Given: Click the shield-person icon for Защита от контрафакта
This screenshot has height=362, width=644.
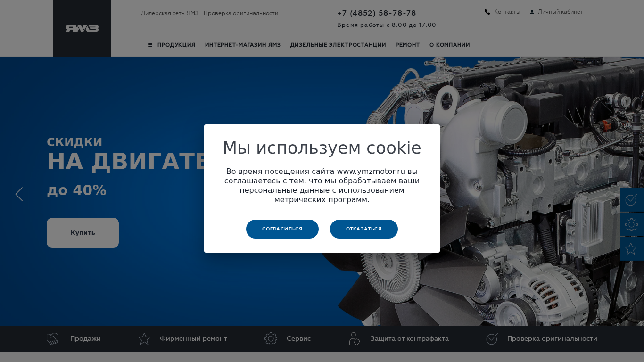Looking at the screenshot, I should (x=354, y=338).
